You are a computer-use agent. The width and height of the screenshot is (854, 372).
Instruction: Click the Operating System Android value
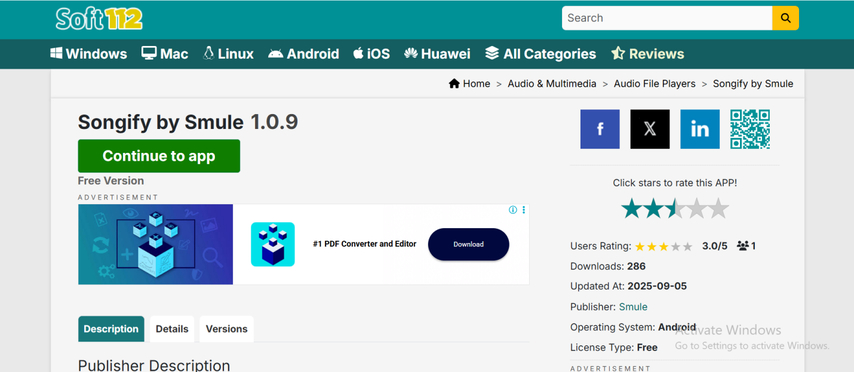point(677,327)
